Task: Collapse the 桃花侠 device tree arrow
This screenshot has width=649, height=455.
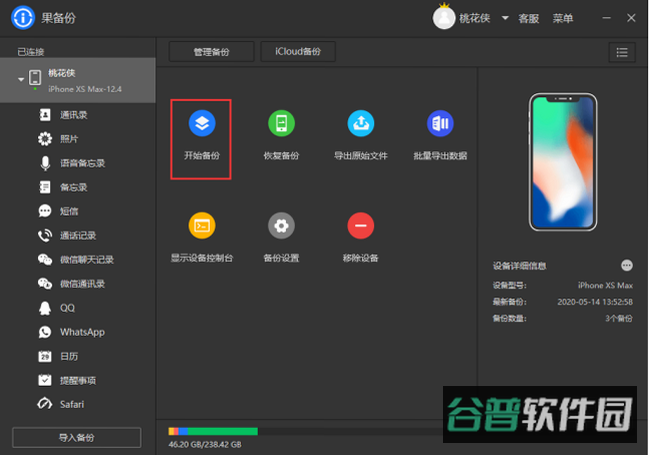Action: (21, 79)
